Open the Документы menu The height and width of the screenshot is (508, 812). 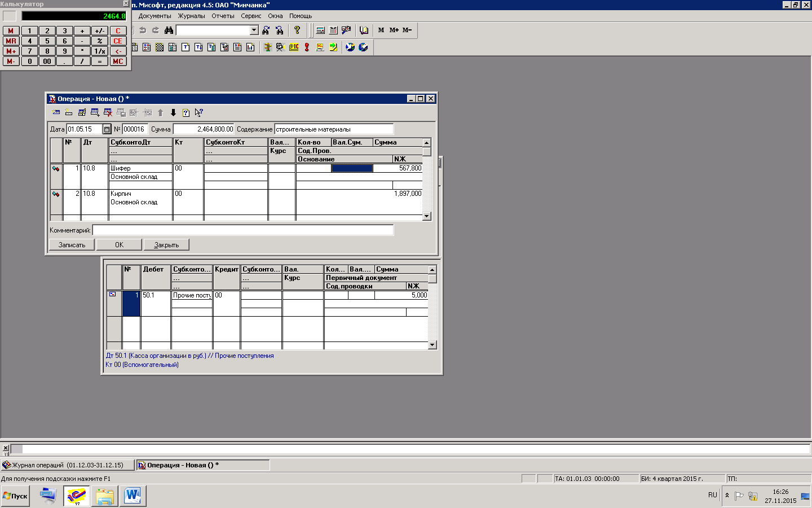pyautogui.click(x=155, y=16)
